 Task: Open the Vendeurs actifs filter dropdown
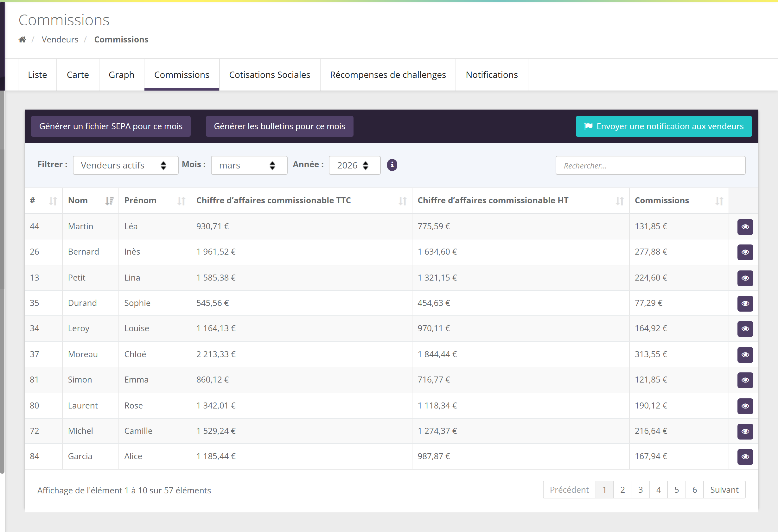pos(125,165)
